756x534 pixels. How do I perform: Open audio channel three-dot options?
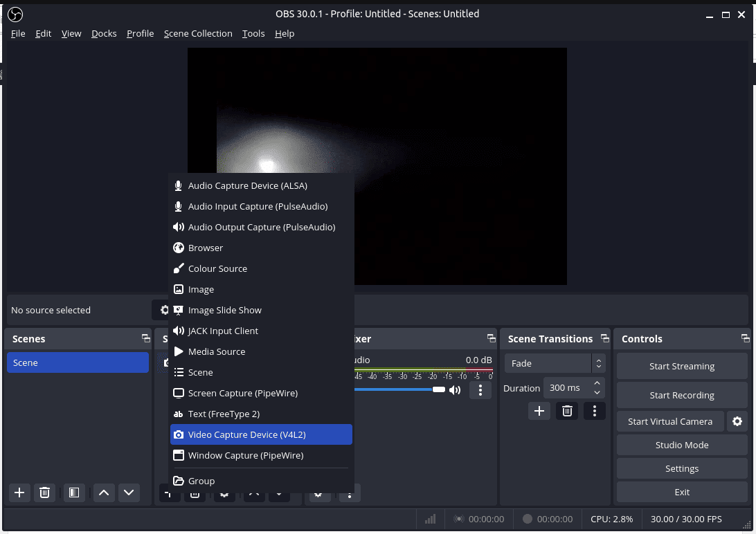(480, 390)
